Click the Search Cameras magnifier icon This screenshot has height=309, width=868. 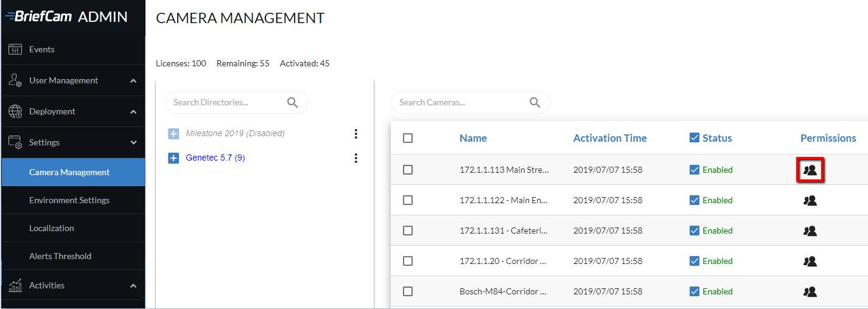click(x=535, y=103)
